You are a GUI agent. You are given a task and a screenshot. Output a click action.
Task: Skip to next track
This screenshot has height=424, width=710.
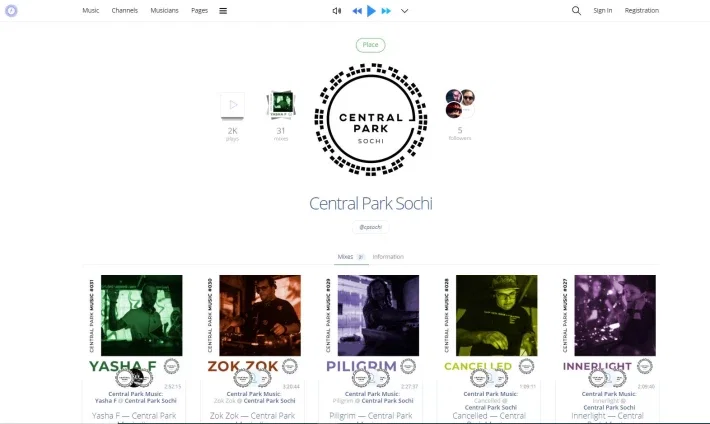click(386, 11)
